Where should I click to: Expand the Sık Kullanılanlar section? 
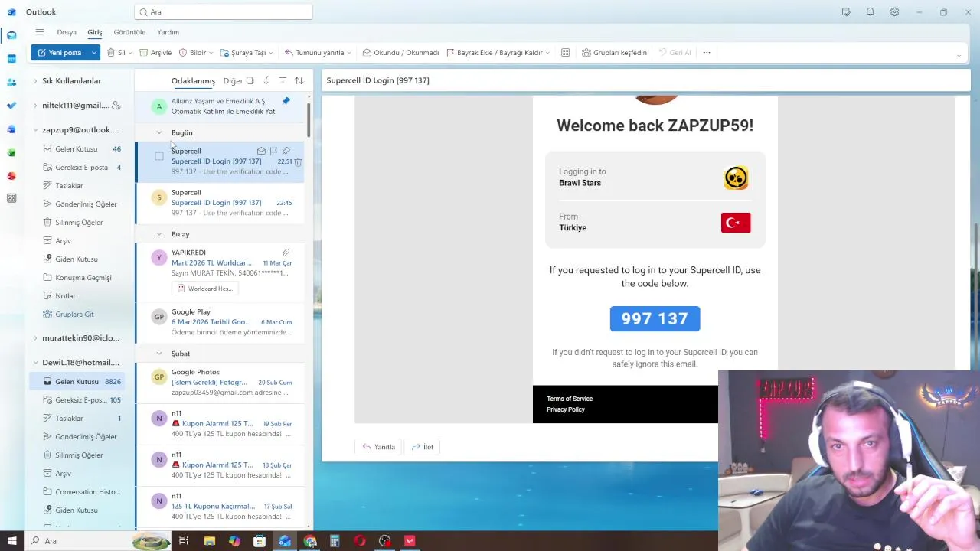pos(35,81)
